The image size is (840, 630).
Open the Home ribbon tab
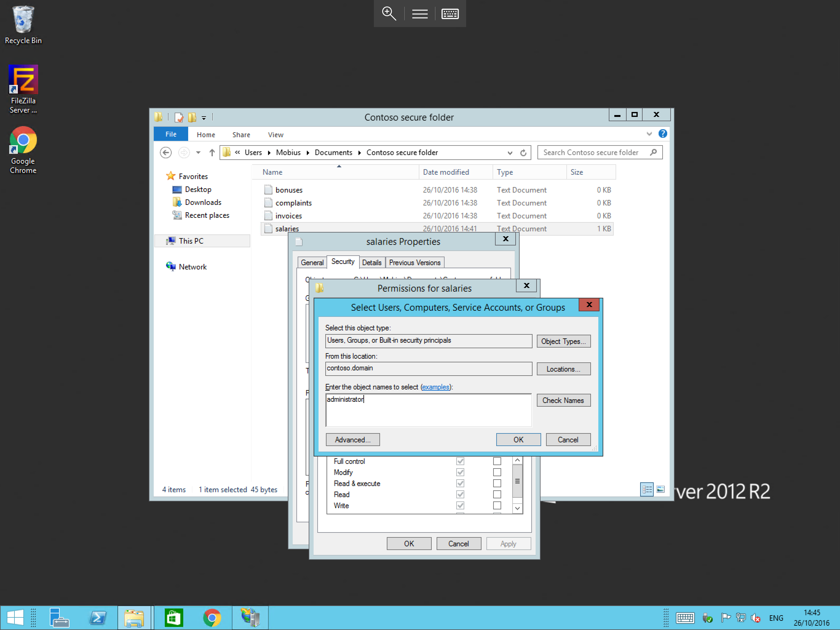point(206,134)
